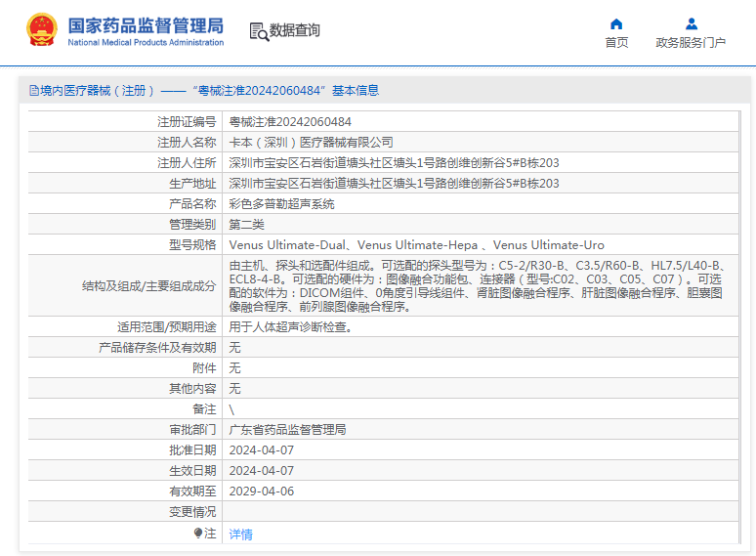Viewport: 756px width, 556px height.
Task: Click approving department 广东省药品监督管理局
Action: (x=287, y=430)
